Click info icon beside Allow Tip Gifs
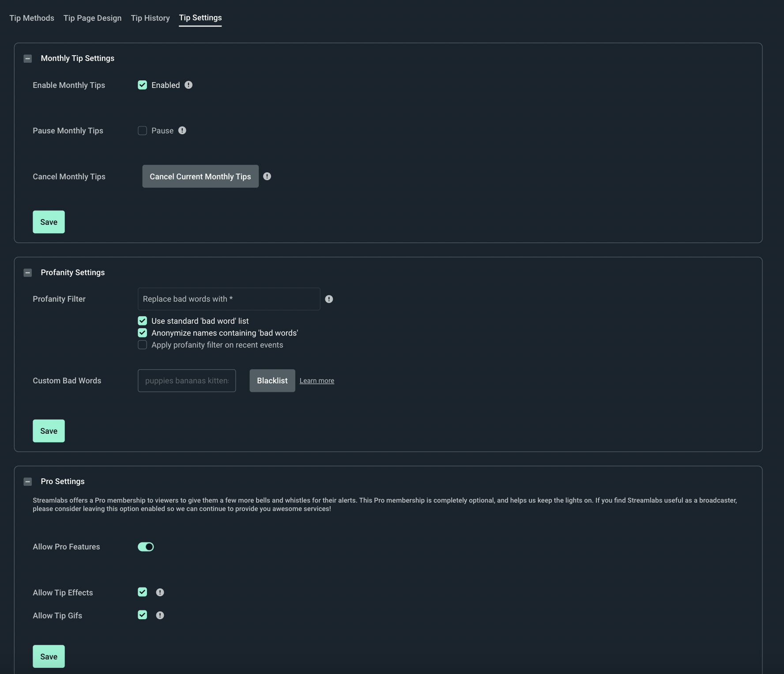This screenshot has width=784, height=674. pyautogui.click(x=160, y=615)
